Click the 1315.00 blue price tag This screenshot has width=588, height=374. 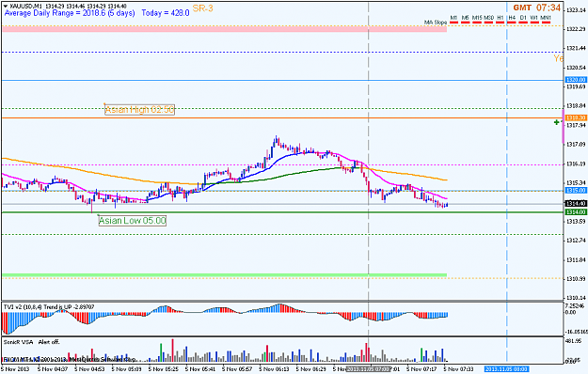[576, 191]
